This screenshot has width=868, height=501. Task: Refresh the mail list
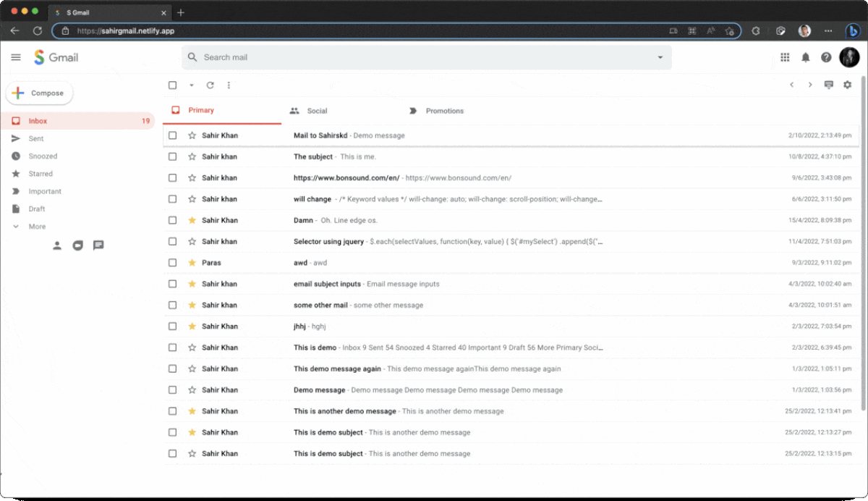(x=210, y=85)
